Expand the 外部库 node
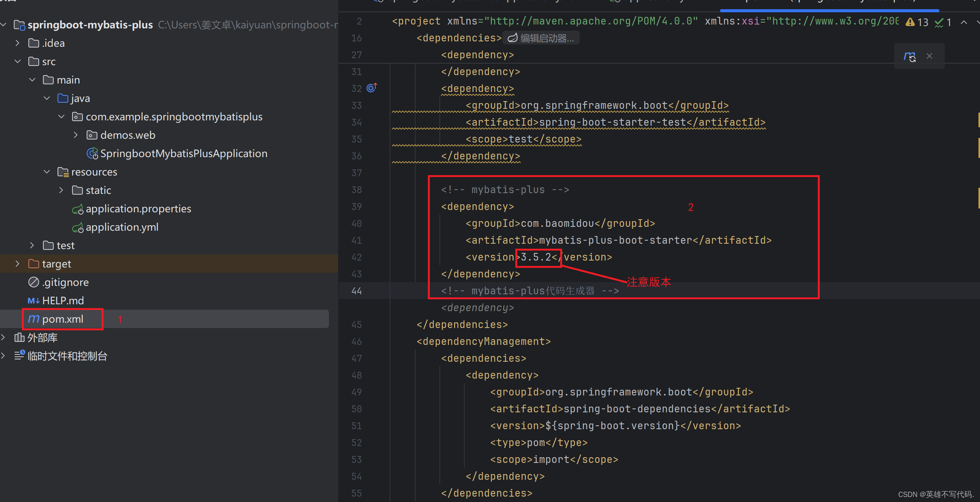980x502 pixels. [x=3, y=337]
